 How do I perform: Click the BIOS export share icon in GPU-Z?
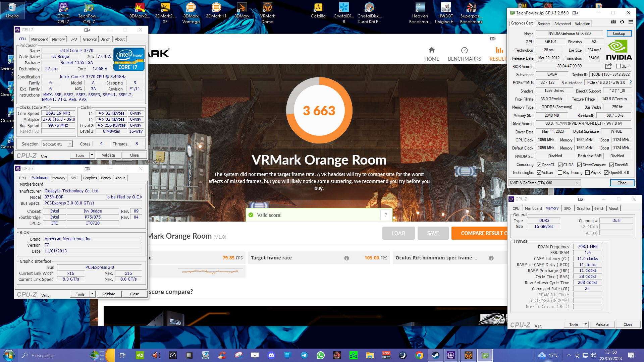[x=608, y=66]
